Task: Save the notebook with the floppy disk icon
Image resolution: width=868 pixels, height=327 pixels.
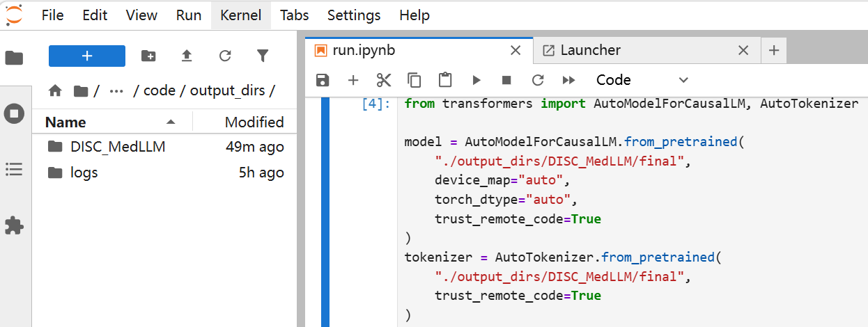Action: (x=323, y=80)
